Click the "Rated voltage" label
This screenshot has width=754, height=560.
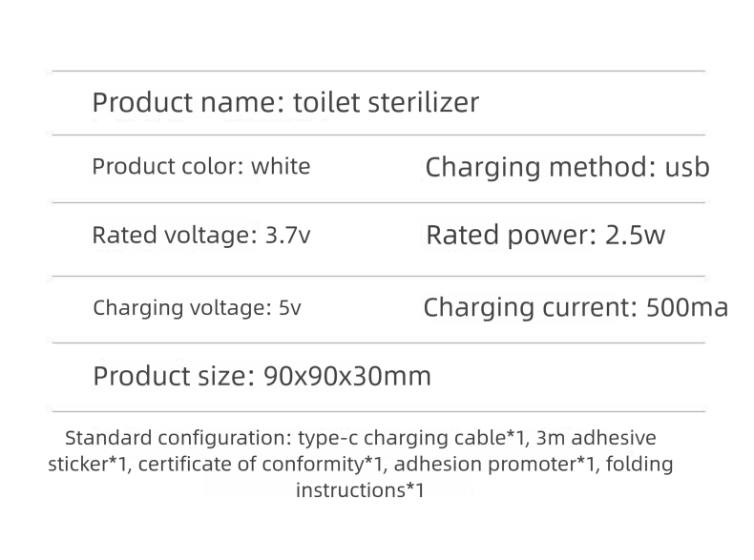(172, 235)
